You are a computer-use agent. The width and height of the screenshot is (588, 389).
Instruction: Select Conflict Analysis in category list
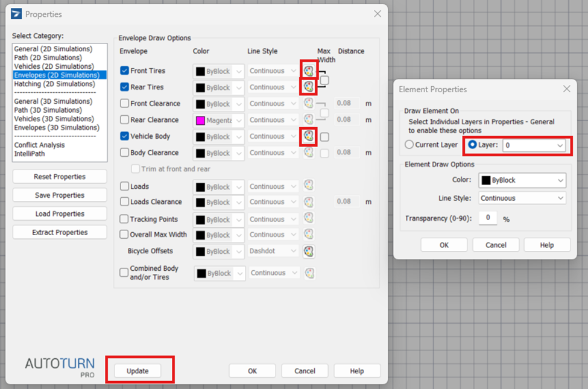(x=39, y=145)
